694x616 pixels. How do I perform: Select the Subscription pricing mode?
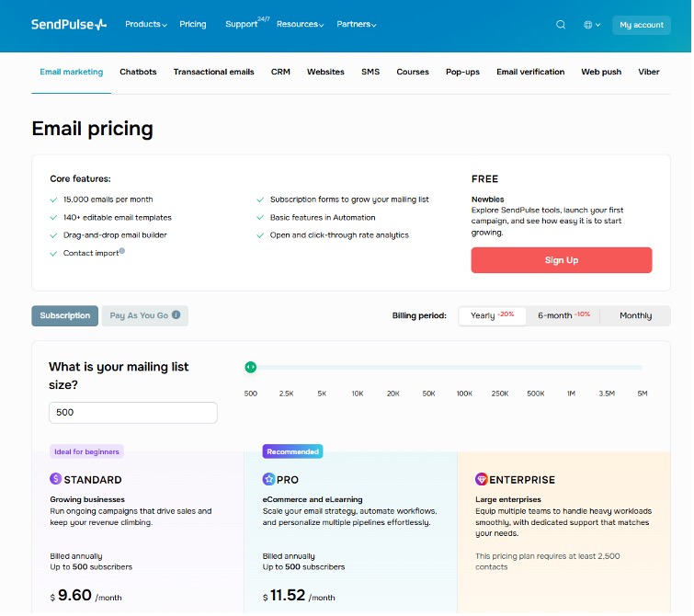pos(65,316)
